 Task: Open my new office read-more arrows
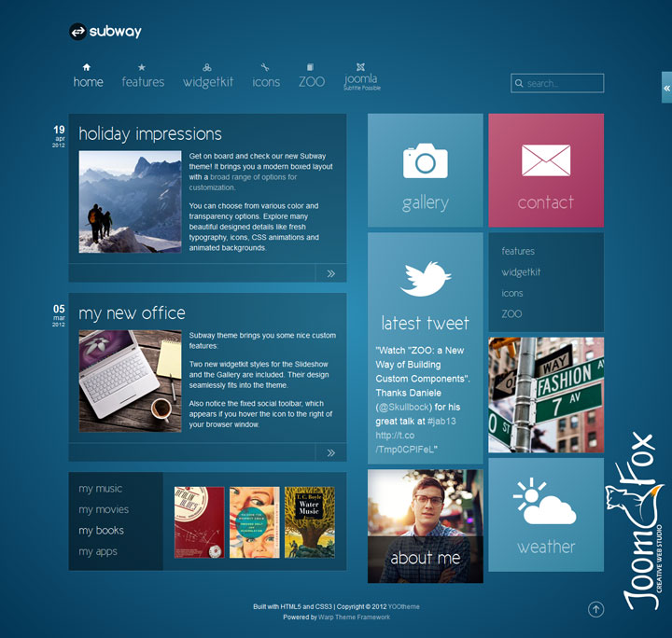point(330,453)
